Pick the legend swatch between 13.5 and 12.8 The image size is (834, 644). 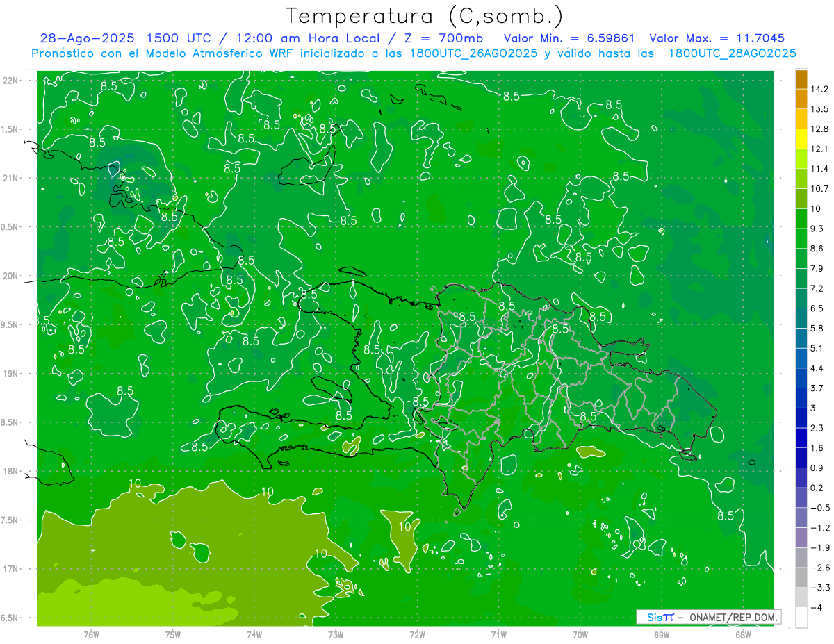pos(801,119)
